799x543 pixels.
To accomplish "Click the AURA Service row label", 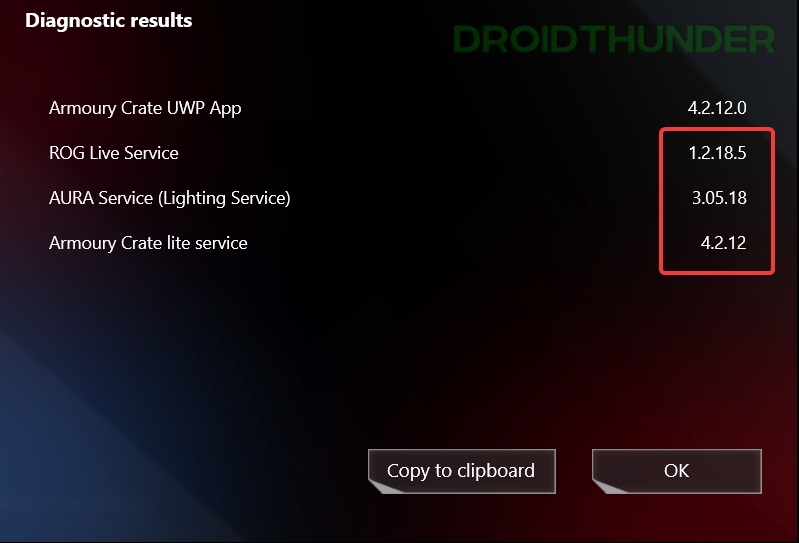I will click(x=170, y=198).
